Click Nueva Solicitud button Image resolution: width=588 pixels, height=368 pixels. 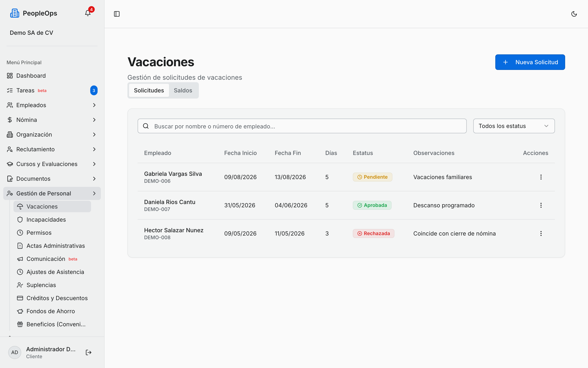click(x=530, y=62)
